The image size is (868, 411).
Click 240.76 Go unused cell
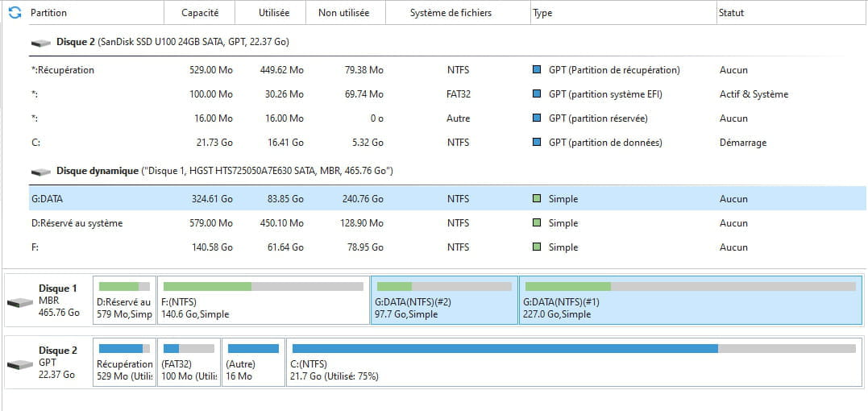363,199
